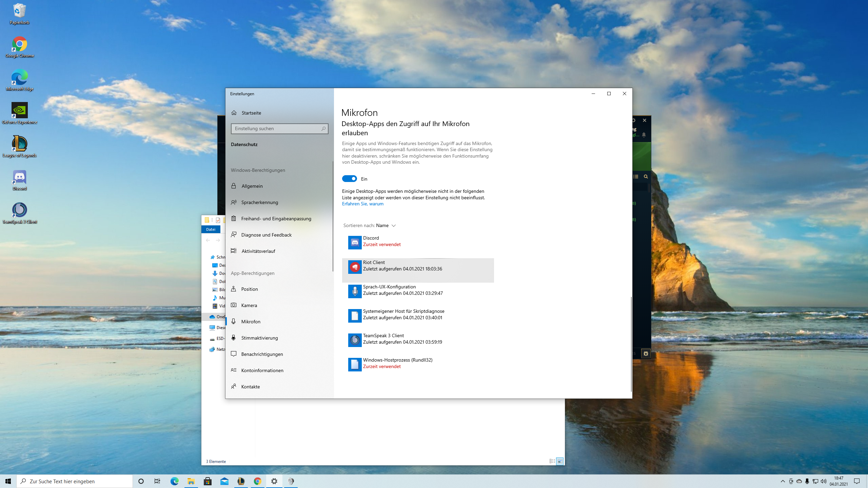Screen dimensions: 868x488
Task: Open Spracherkennung settings page
Action: tap(259, 202)
